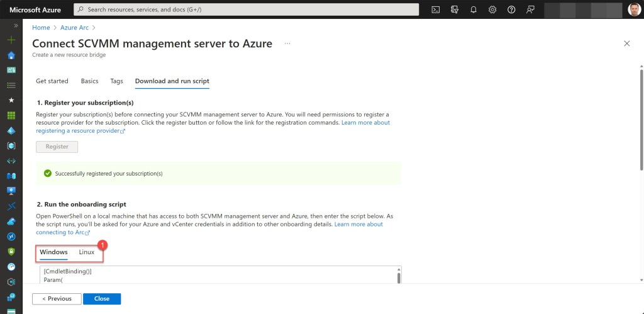Viewport: 644px width, 314px height.
Task: Open the user account avatar
Action: [633, 9]
